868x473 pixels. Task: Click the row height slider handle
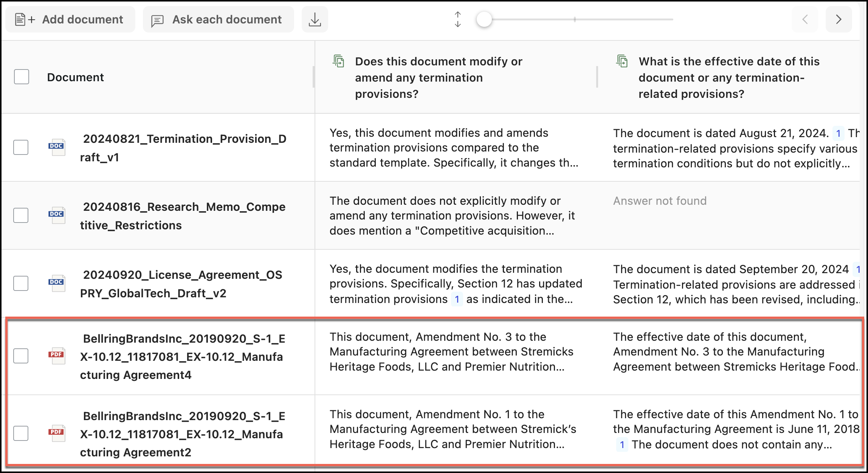click(484, 19)
